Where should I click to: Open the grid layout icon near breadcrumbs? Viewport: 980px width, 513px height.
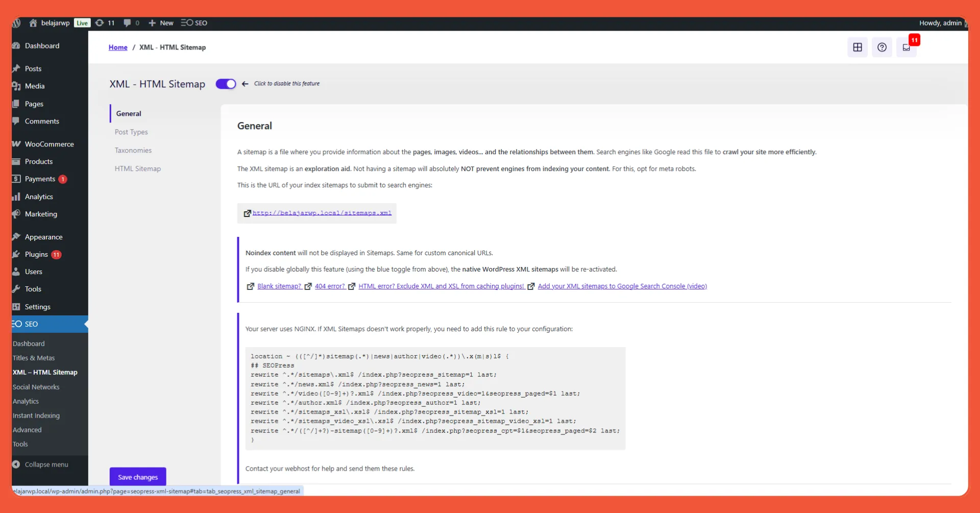point(857,47)
